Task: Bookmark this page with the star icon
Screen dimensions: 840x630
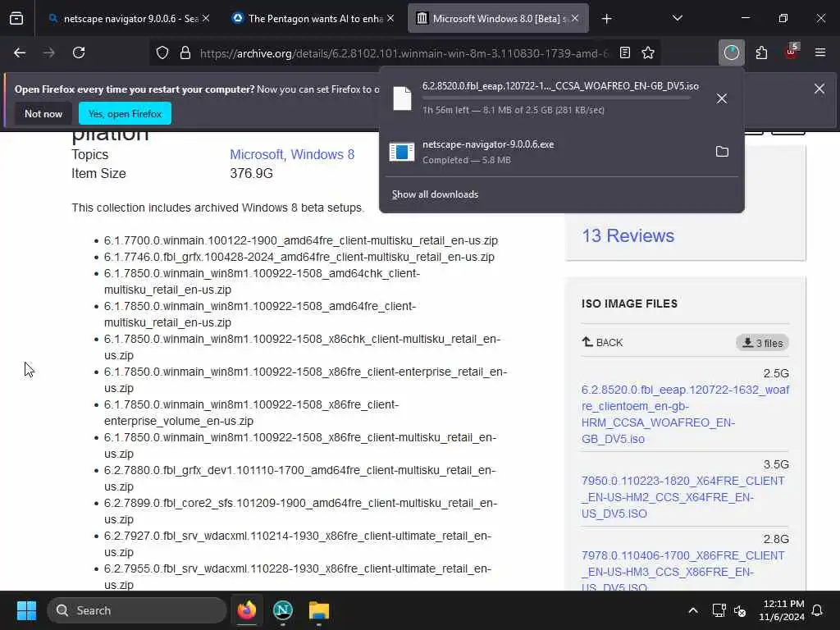Action: click(x=648, y=52)
